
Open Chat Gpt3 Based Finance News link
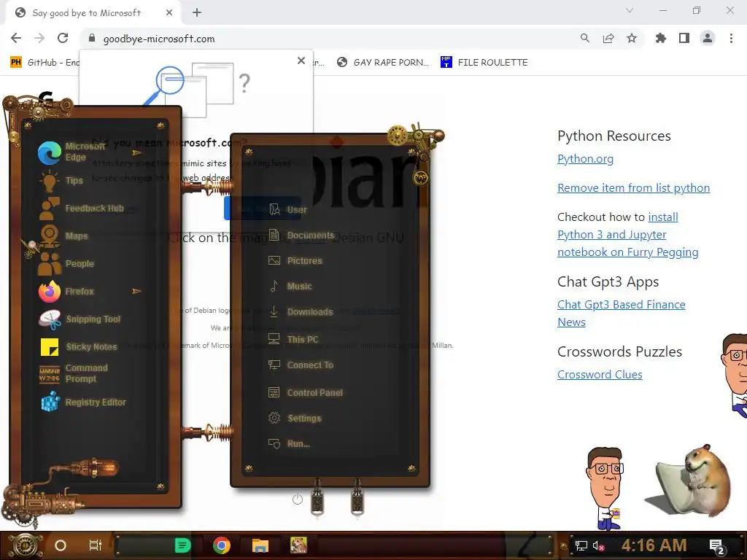click(x=622, y=314)
